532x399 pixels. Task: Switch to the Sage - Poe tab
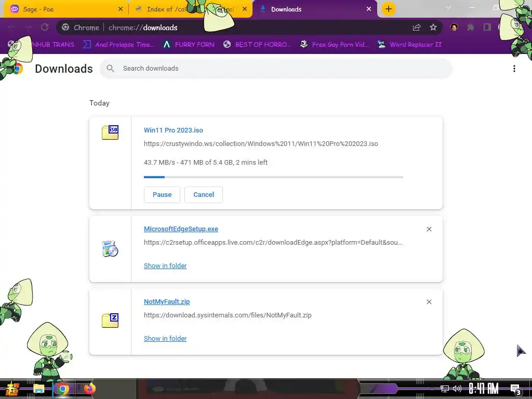click(66, 9)
